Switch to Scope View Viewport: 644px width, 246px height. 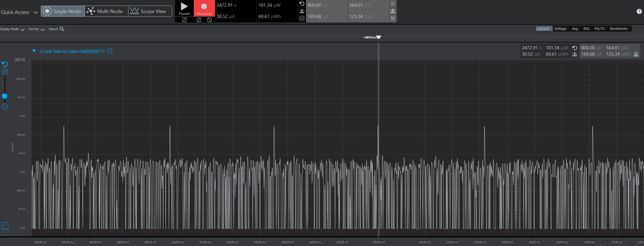click(150, 11)
